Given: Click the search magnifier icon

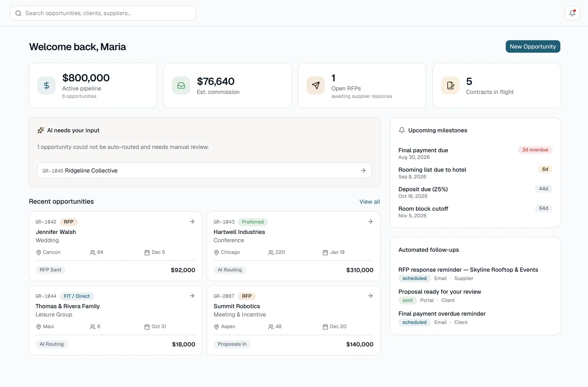Looking at the screenshot, I should (18, 13).
